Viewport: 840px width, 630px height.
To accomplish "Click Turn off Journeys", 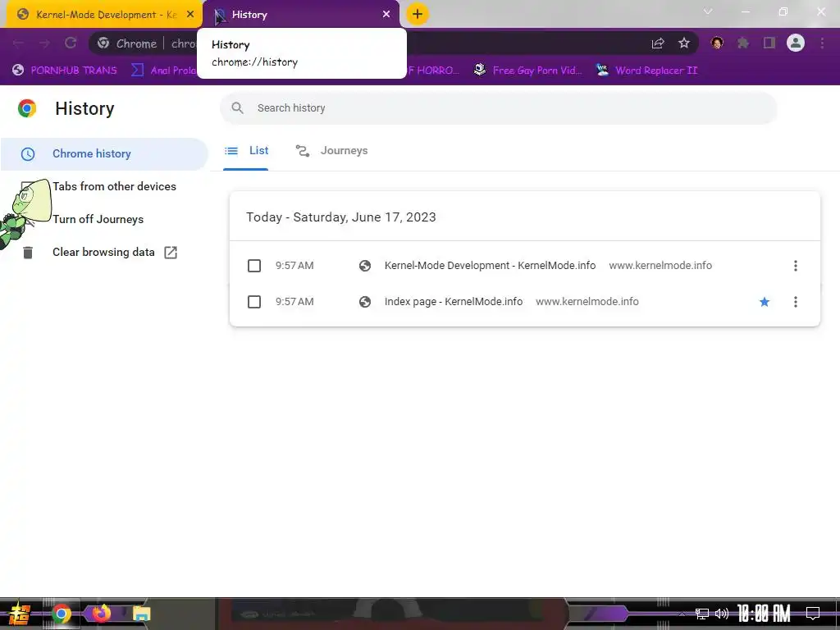I will point(98,219).
